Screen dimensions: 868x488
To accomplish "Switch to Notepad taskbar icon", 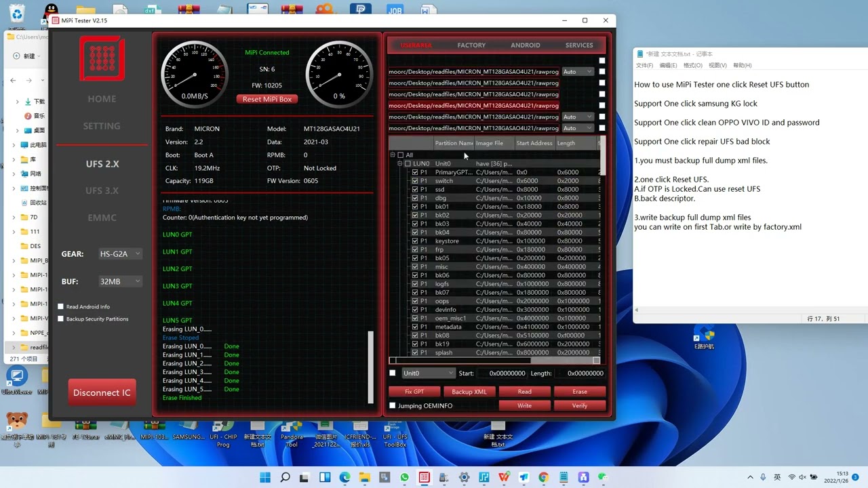I will (564, 477).
